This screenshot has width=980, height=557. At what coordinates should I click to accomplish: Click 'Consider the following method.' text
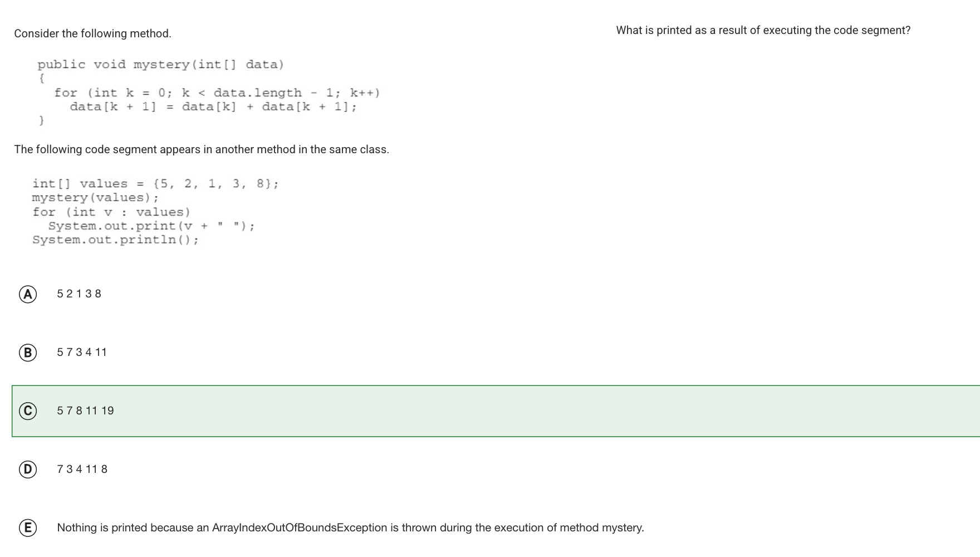(x=92, y=33)
